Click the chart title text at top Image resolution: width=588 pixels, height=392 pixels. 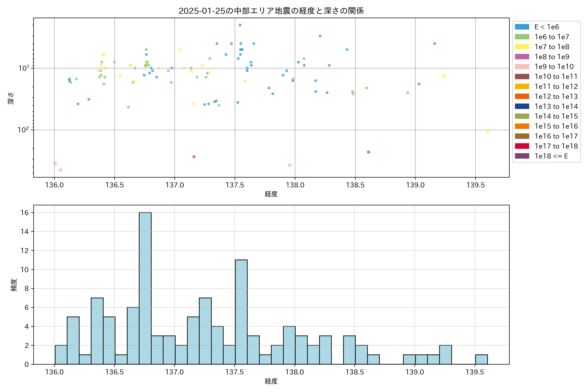tap(271, 11)
